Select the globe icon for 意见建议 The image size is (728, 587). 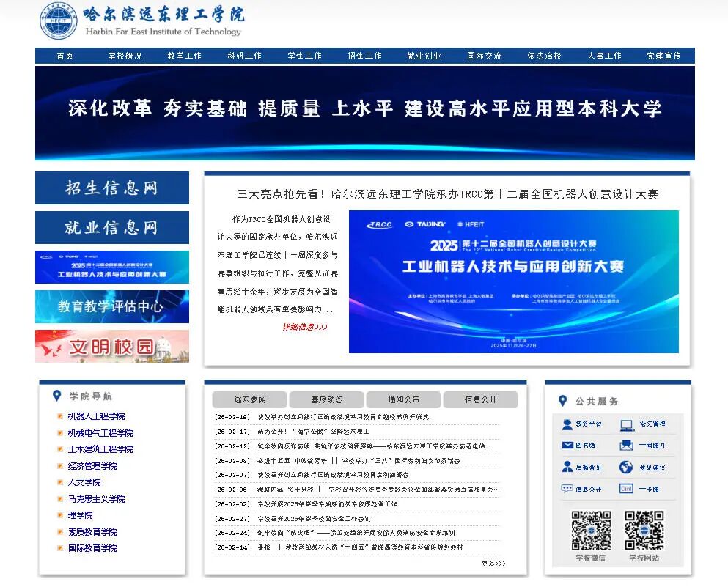pyautogui.click(x=626, y=467)
